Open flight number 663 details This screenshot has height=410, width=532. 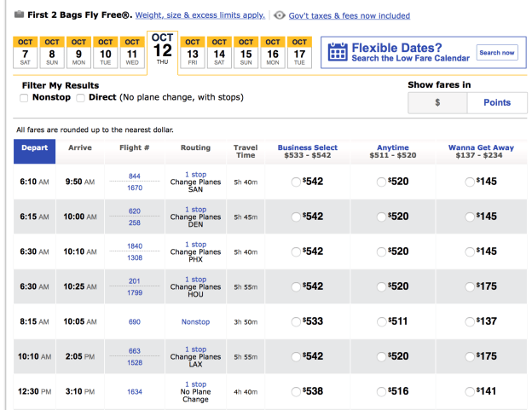[135, 351]
